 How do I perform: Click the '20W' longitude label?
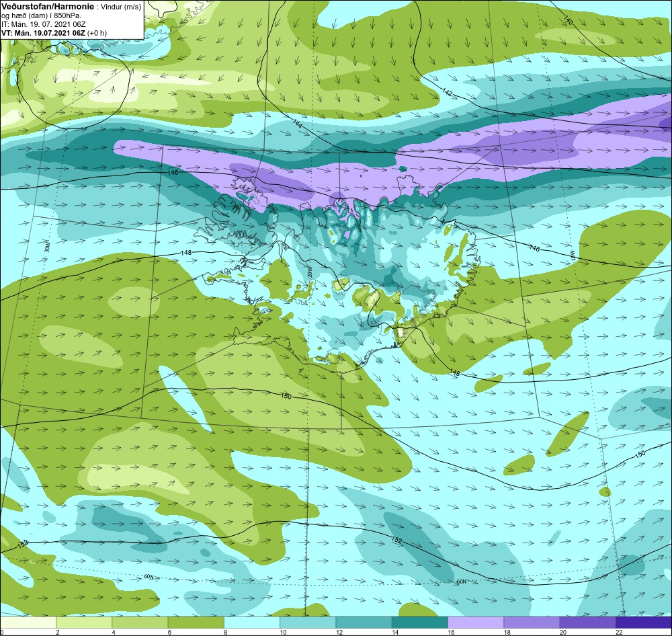click(x=309, y=272)
